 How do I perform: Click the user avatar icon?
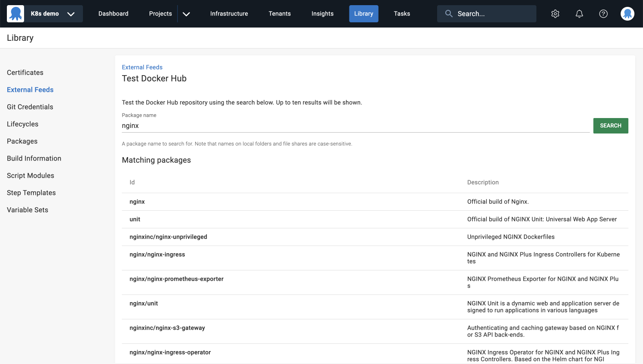[627, 13]
